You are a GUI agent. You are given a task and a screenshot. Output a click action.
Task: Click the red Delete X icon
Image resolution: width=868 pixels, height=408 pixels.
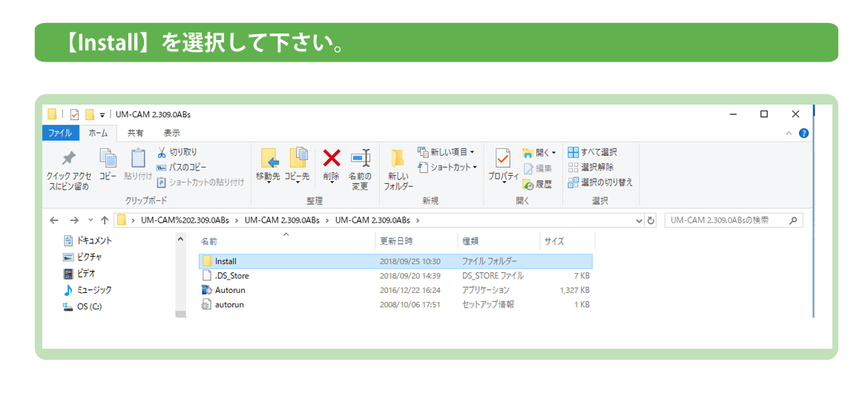tap(331, 158)
